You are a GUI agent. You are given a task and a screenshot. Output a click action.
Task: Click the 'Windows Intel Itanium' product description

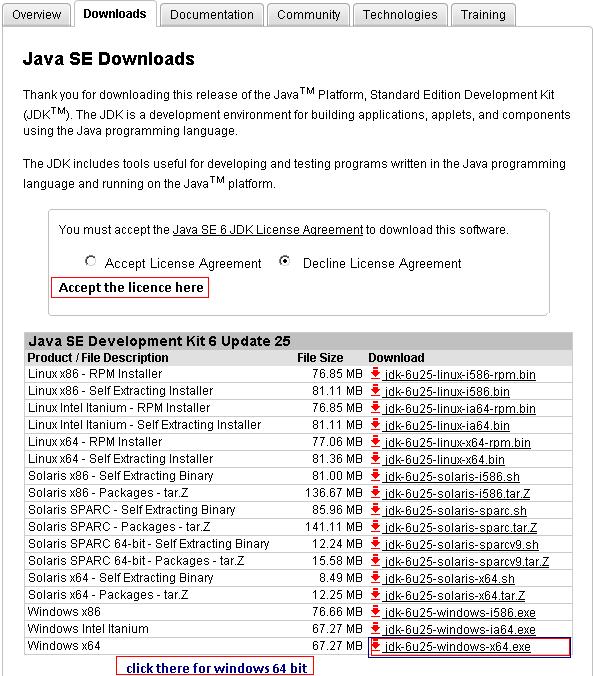(88, 629)
